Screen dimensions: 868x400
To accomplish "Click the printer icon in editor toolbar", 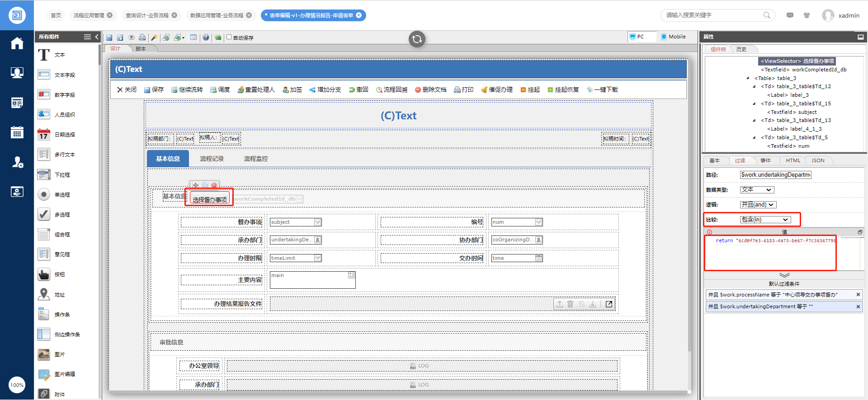I will coord(142,38).
